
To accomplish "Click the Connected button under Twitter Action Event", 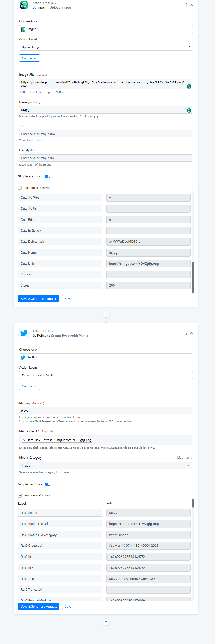I will pyautogui.click(x=30, y=387).
